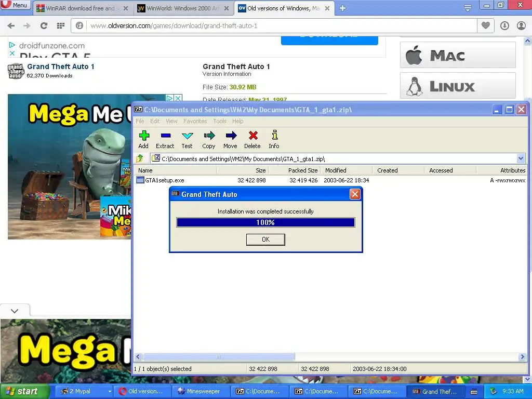
Task: Click the 7-Zip horizontal scrollbar thumb
Action: [219, 356]
